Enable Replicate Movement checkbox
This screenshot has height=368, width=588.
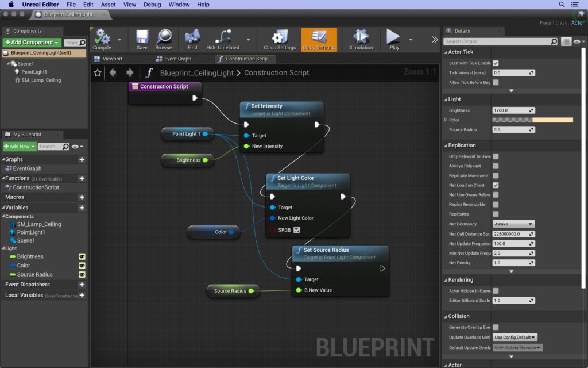point(496,175)
